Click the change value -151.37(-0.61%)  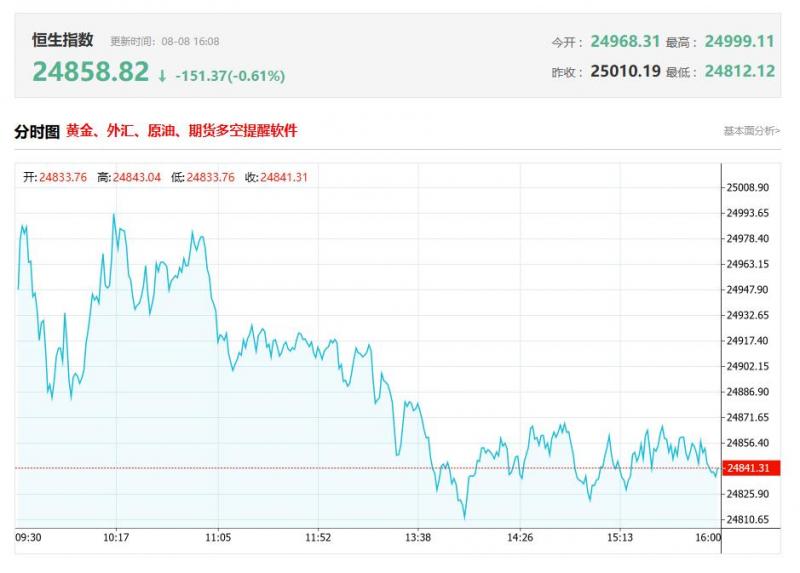pos(230,76)
